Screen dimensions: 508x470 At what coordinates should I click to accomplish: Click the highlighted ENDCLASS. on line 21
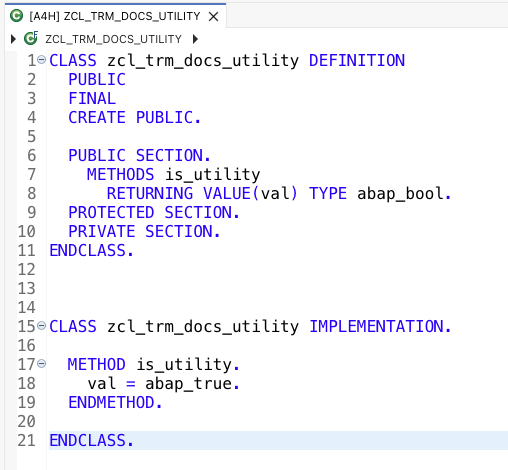click(92, 441)
